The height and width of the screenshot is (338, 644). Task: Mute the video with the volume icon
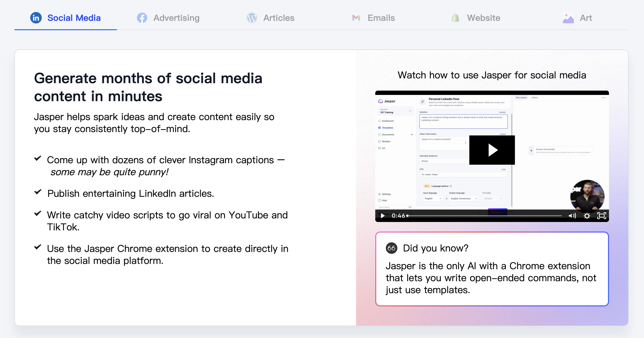572,216
